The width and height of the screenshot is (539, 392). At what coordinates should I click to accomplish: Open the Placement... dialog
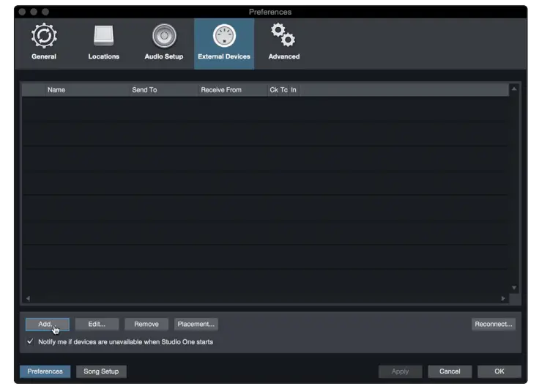click(196, 325)
